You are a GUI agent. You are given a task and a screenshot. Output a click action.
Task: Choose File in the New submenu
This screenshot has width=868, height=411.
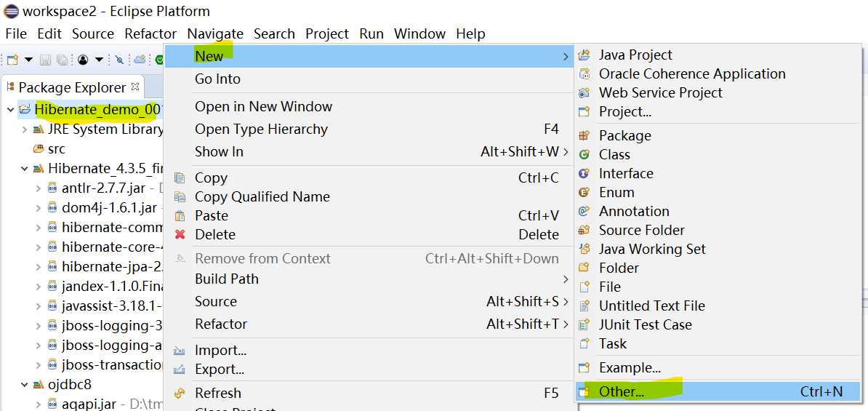pos(718,287)
